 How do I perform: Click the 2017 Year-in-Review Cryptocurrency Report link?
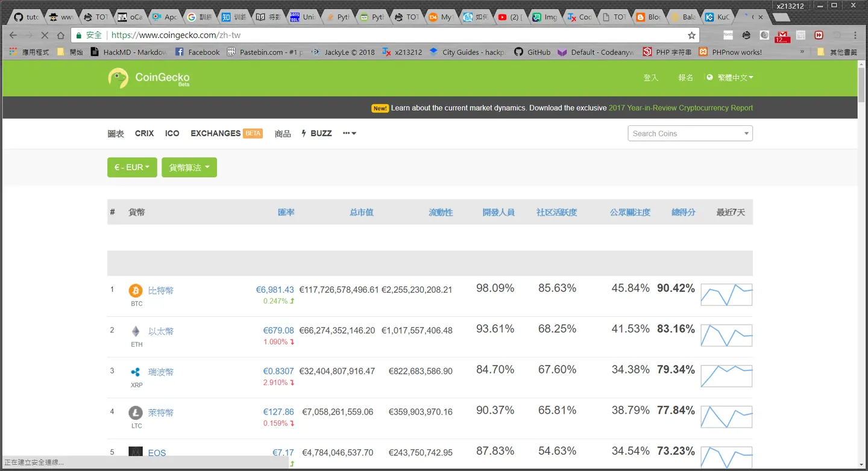pos(681,108)
